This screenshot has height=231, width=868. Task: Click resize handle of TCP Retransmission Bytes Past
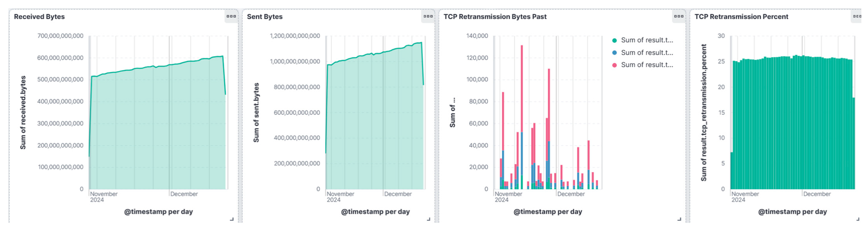tap(679, 219)
